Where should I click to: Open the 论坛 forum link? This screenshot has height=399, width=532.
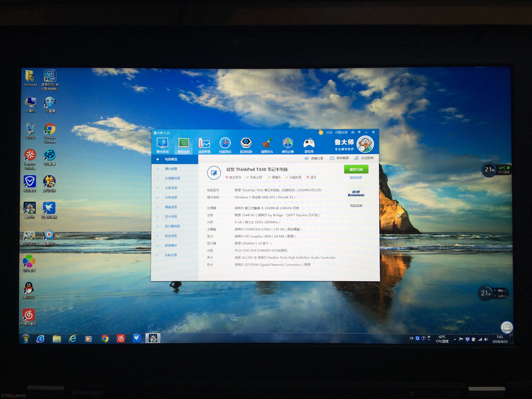(329, 132)
